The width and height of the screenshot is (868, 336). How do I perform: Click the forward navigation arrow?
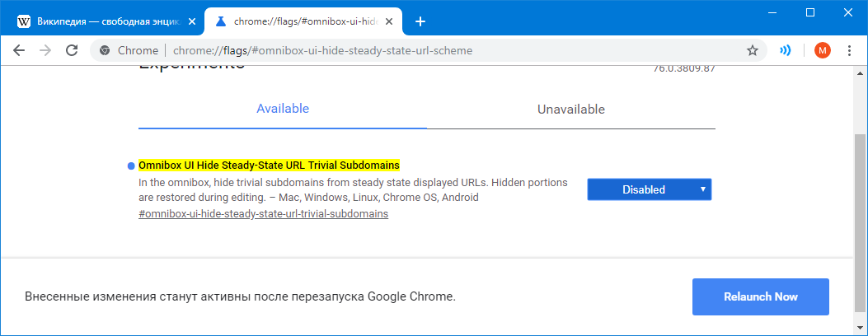point(45,50)
